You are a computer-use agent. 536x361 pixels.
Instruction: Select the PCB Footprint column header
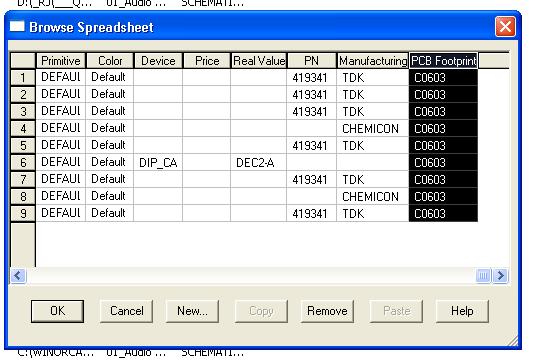(x=443, y=61)
